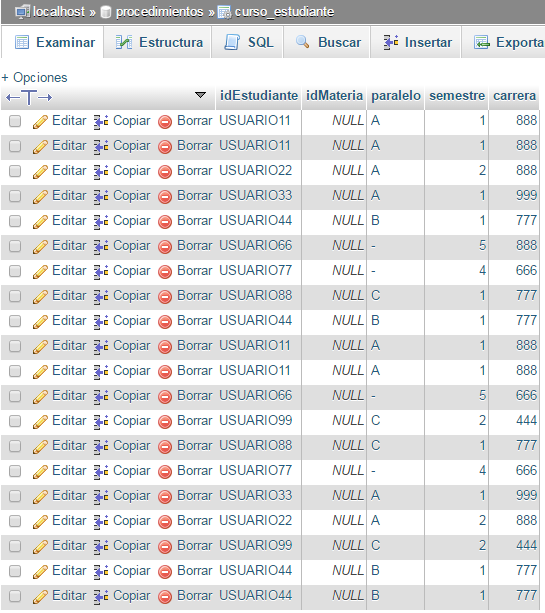Click copy icon in the second USUARIO99 row
545x613 pixels.
pos(101,547)
